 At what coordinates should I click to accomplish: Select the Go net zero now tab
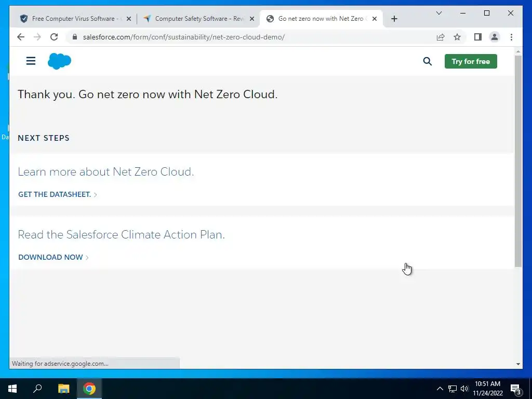pyautogui.click(x=321, y=19)
